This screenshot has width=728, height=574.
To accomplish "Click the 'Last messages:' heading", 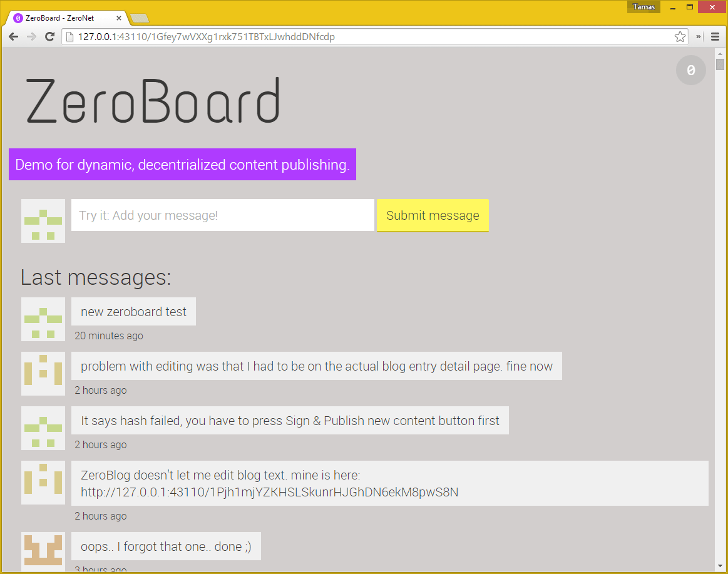I will (x=96, y=277).
